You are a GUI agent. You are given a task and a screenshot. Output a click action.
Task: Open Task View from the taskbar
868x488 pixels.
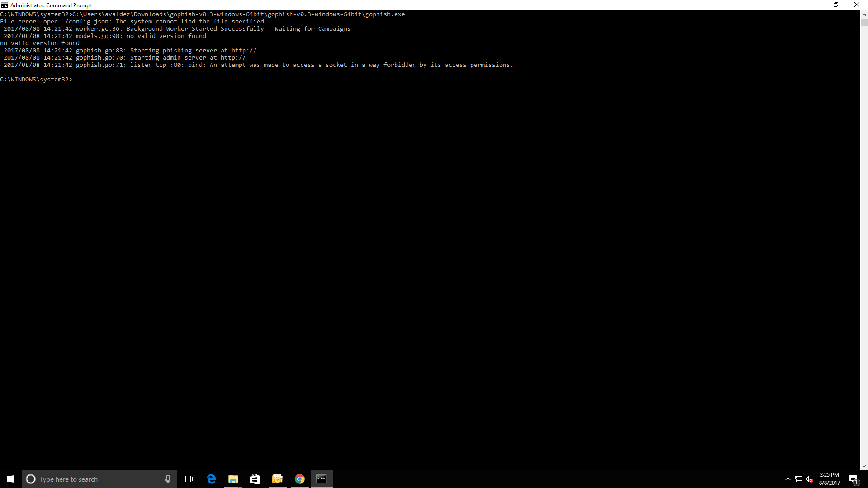[x=188, y=479]
